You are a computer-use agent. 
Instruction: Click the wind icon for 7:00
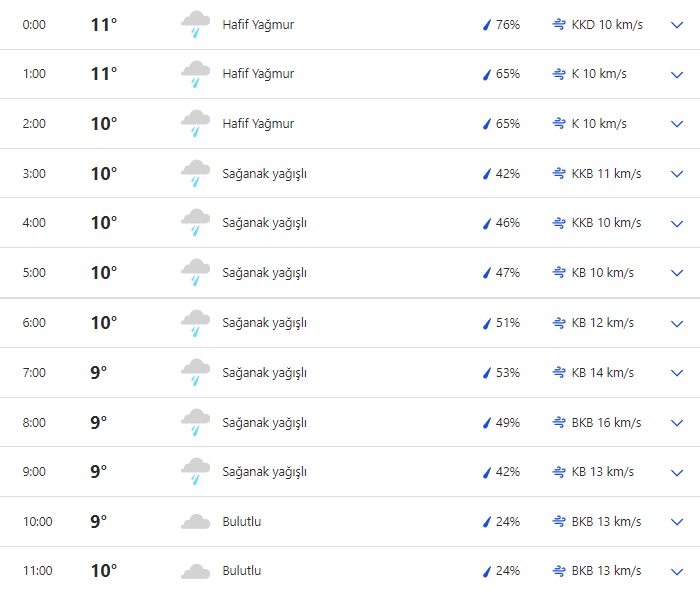click(x=559, y=373)
